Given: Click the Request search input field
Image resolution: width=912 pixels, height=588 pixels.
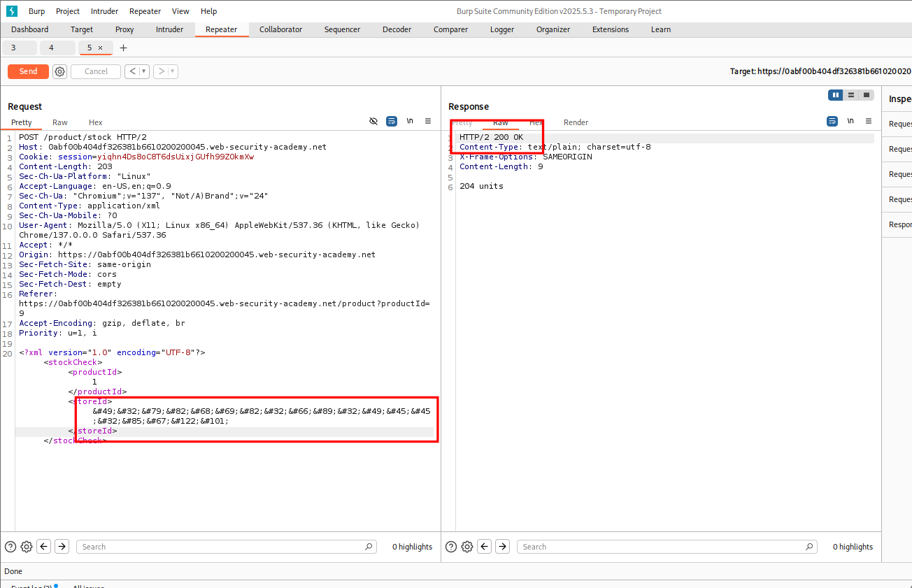Looking at the screenshot, I should [226, 547].
